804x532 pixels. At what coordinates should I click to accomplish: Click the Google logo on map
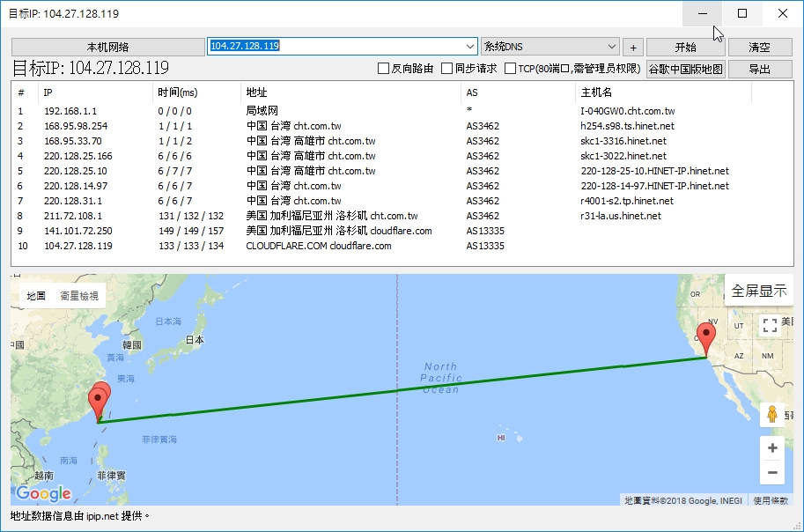pyautogui.click(x=43, y=493)
